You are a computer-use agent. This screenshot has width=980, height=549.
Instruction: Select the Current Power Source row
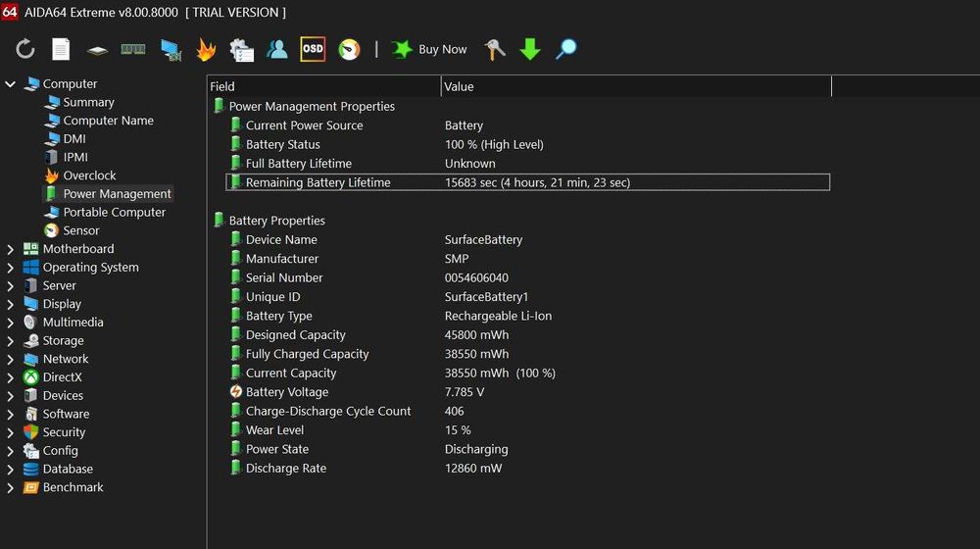coord(528,125)
